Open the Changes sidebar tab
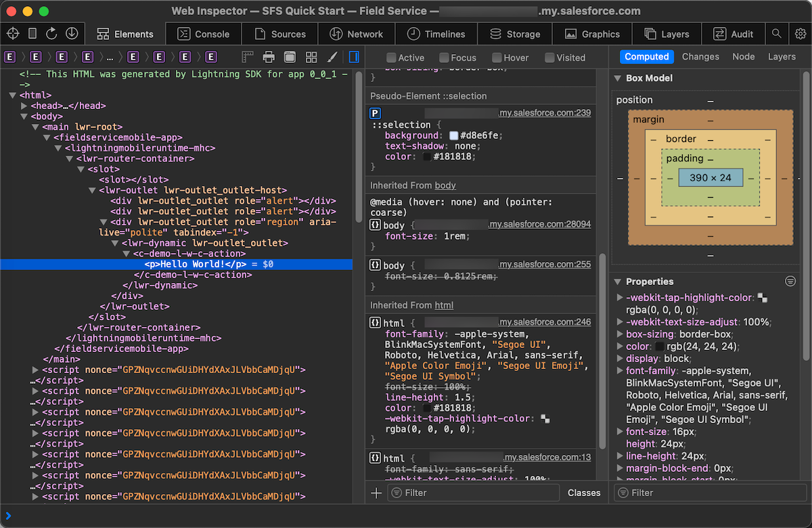This screenshot has height=528, width=812. pos(700,57)
